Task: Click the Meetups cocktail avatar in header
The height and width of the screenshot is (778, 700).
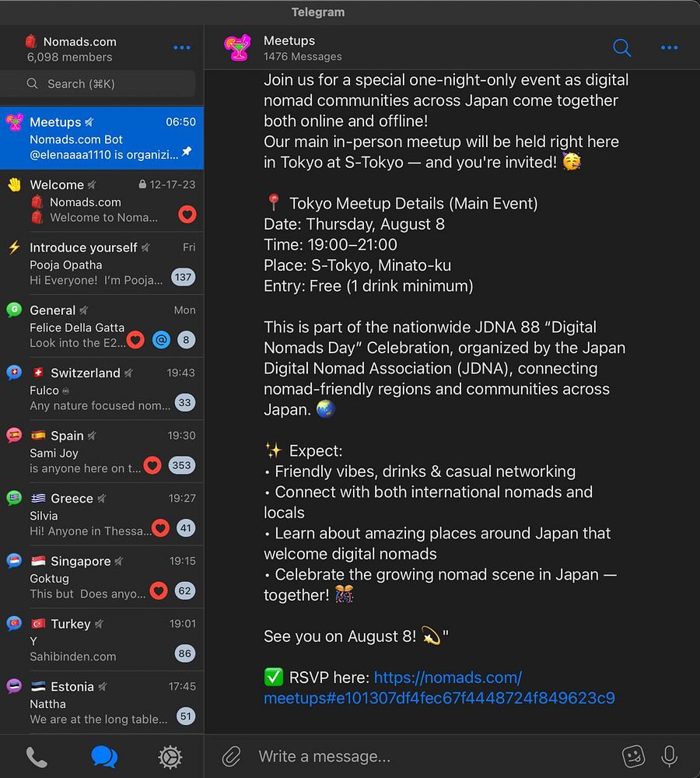Action: coord(238,47)
